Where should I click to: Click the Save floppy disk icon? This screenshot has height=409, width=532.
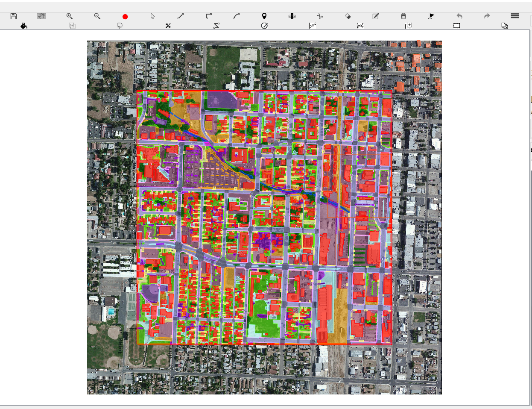(x=14, y=16)
